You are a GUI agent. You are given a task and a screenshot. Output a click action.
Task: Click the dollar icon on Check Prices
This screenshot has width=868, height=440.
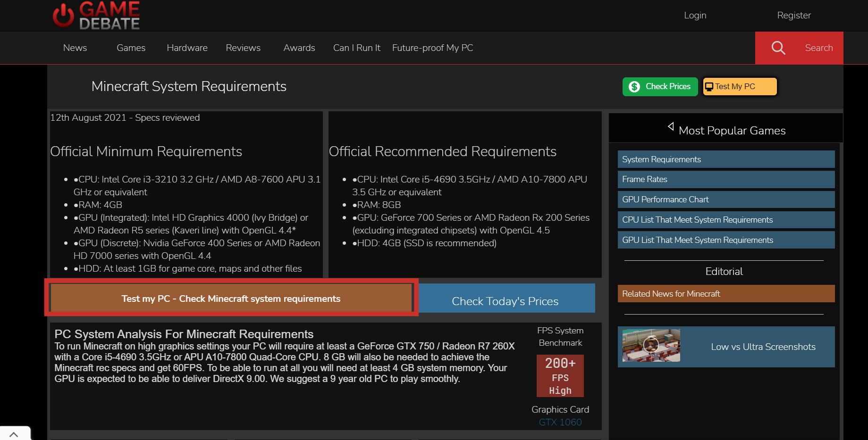(x=634, y=87)
